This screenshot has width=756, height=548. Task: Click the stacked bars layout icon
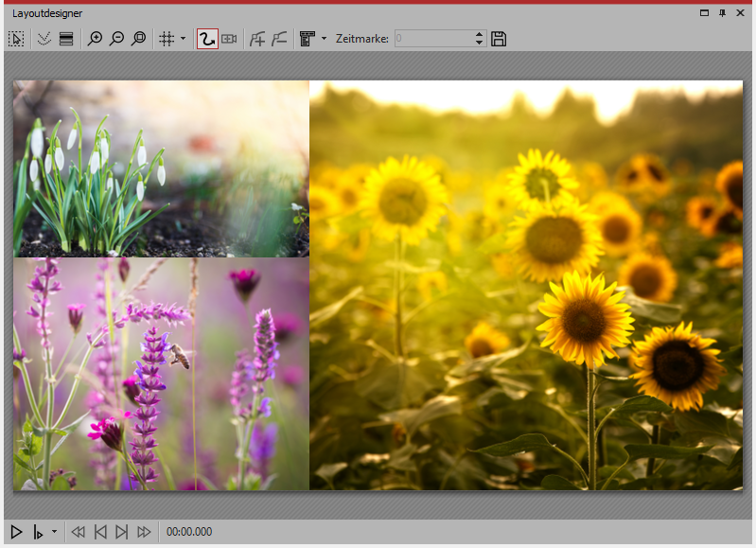(x=66, y=39)
